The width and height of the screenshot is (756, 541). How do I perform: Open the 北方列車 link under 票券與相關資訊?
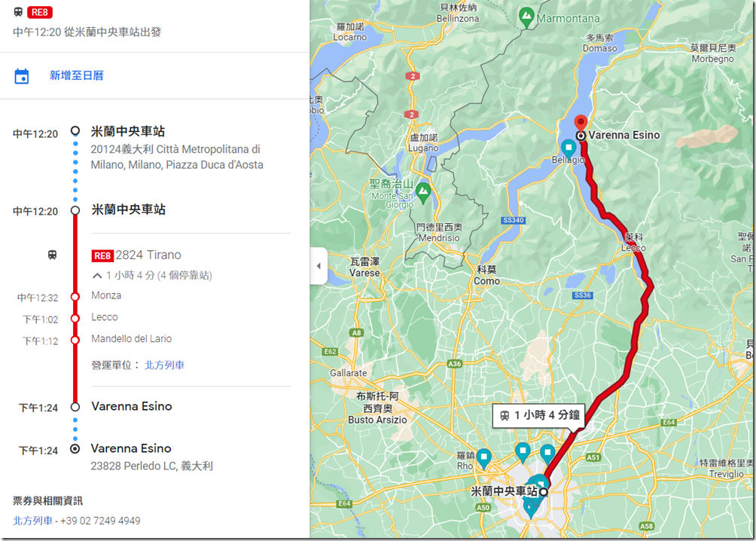point(33,521)
